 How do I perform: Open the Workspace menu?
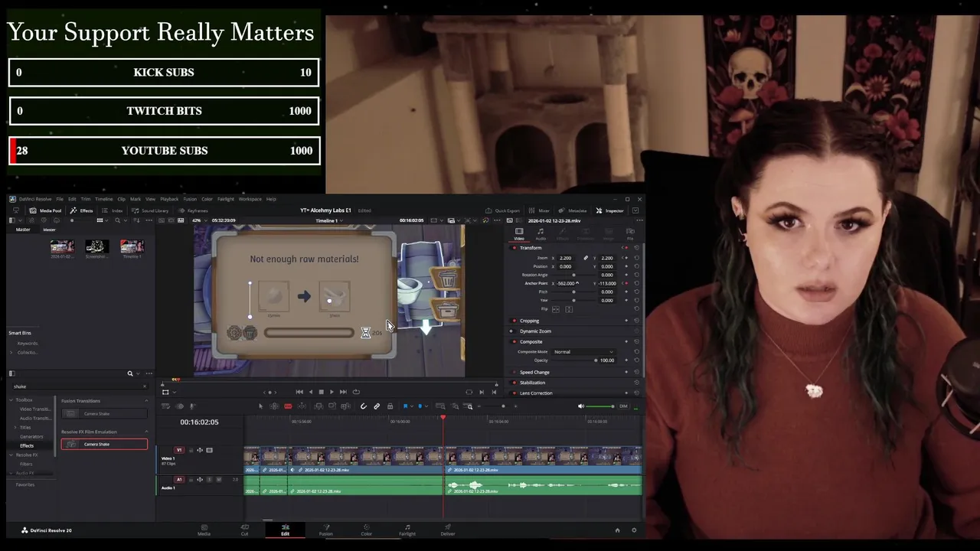click(x=250, y=199)
